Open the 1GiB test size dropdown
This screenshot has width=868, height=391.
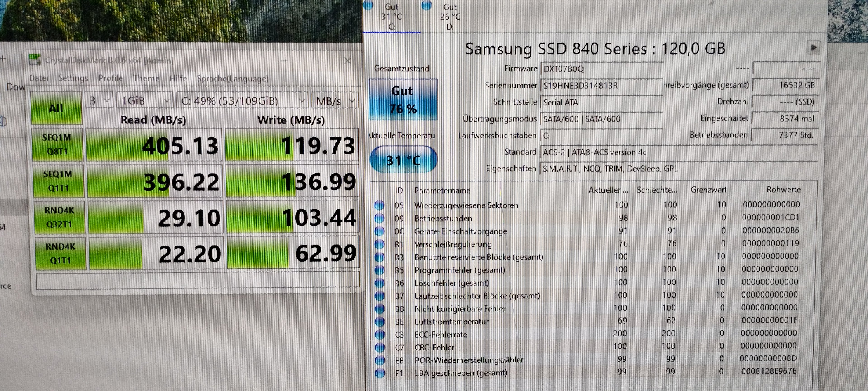tap(145, 100)
